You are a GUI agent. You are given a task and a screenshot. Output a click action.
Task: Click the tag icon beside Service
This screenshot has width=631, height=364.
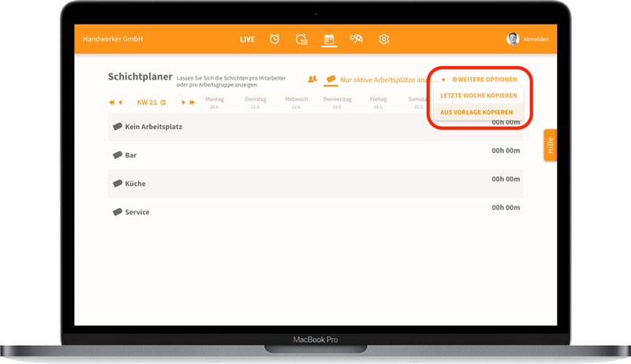point(117,212)
